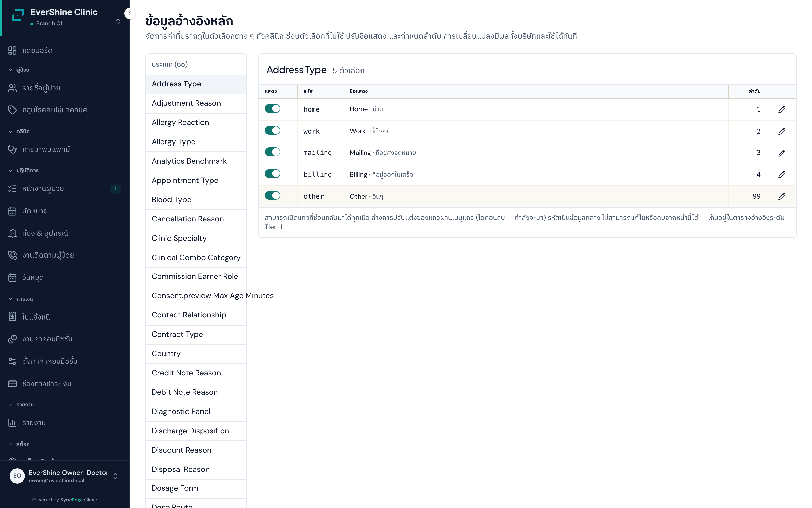Select the Diagnostic Panel category
This screenshot has height=508, width=812.
(196, 411)
